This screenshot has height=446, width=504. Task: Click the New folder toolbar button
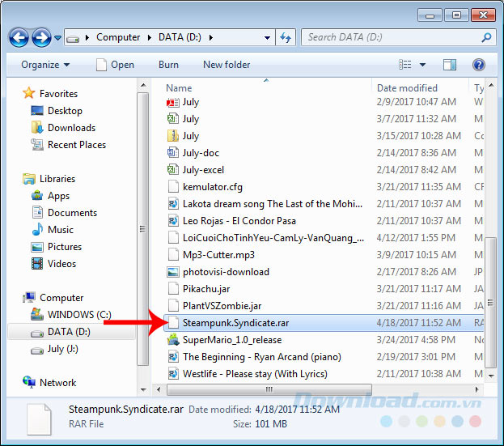pos(227,65)
